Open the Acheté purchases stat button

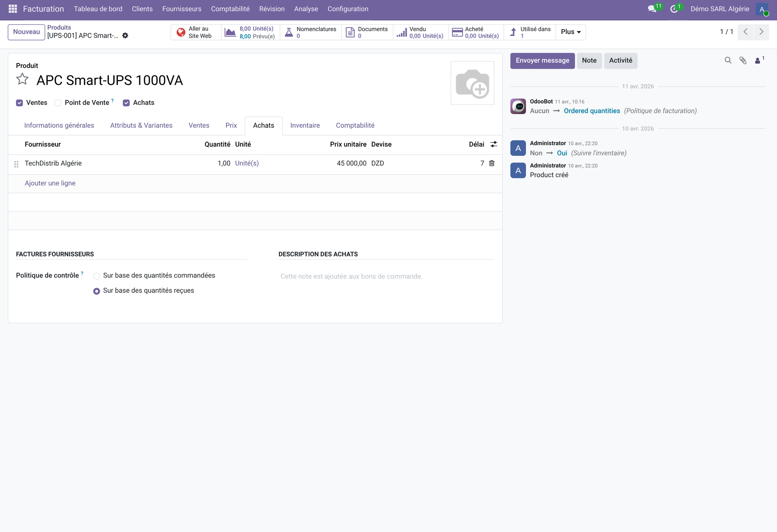click(x=476, y=32)
